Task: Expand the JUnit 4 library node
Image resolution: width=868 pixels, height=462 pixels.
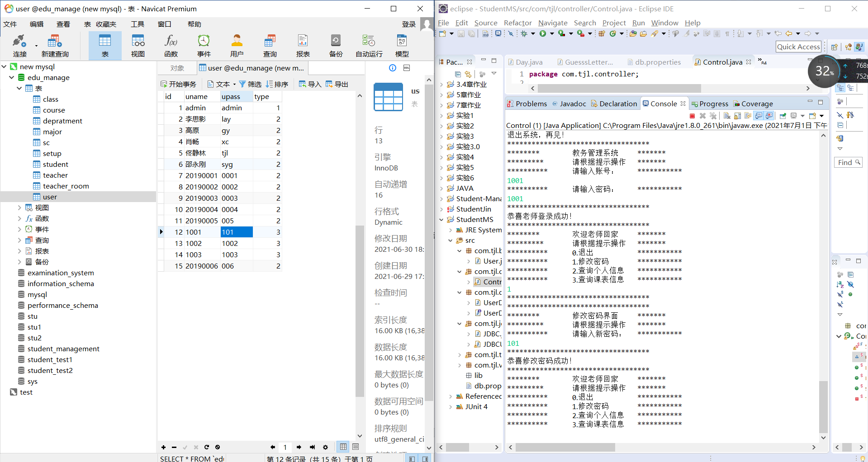Action: point(451,406)
